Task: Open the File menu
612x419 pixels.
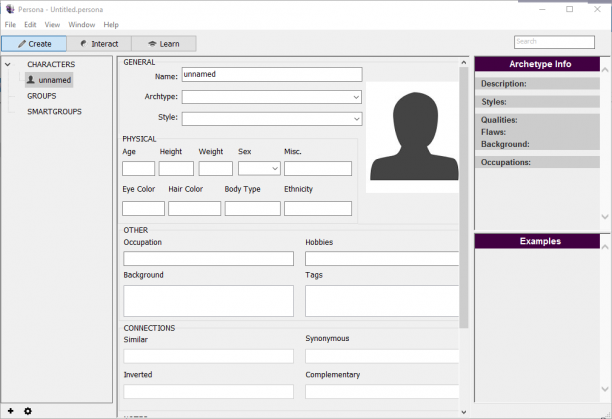Action: coord(10,25)
